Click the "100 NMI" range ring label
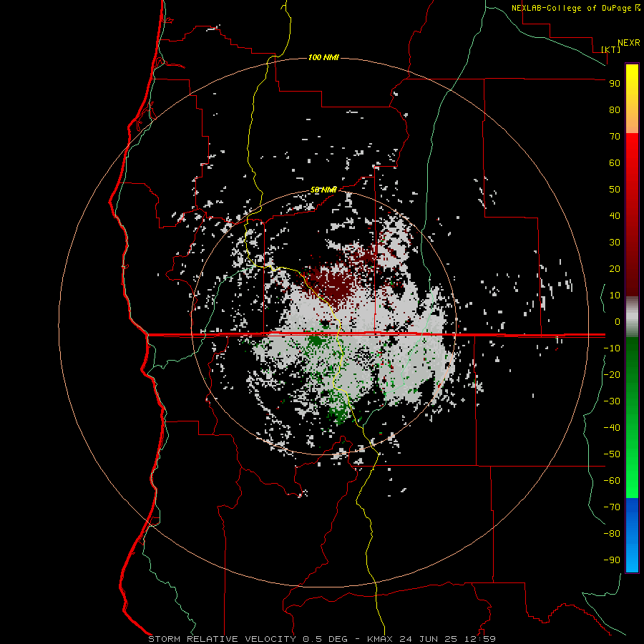This screenshot has width=644, height=644. pos(323,57)
